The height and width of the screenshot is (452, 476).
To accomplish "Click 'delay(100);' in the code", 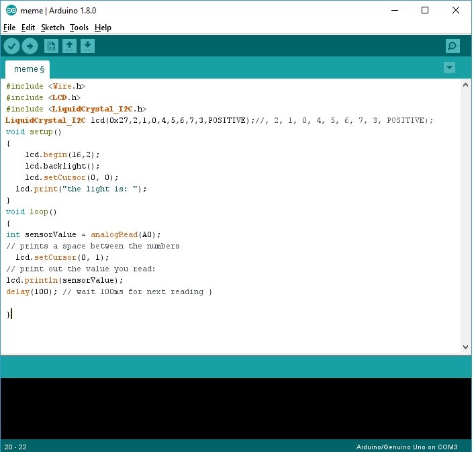I will click(x=32, y=291).
